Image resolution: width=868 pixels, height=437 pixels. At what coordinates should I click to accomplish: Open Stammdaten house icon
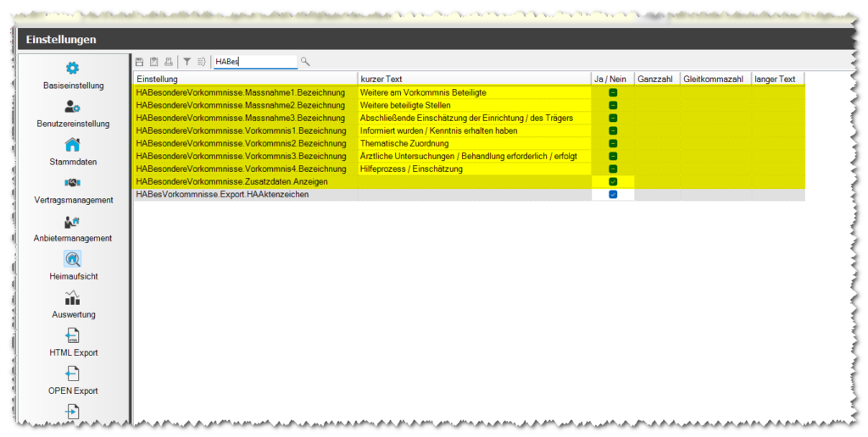tap(73, 144)
